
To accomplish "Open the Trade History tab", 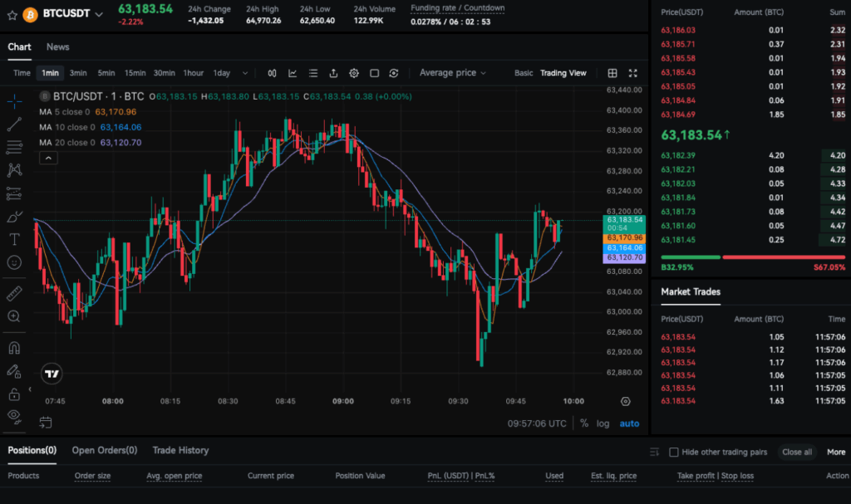I will (x=180, y=450).
